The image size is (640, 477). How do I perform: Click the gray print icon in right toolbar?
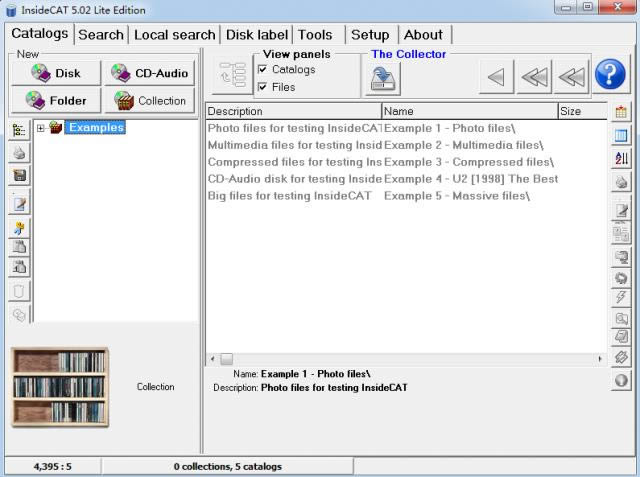pos(621,182)
